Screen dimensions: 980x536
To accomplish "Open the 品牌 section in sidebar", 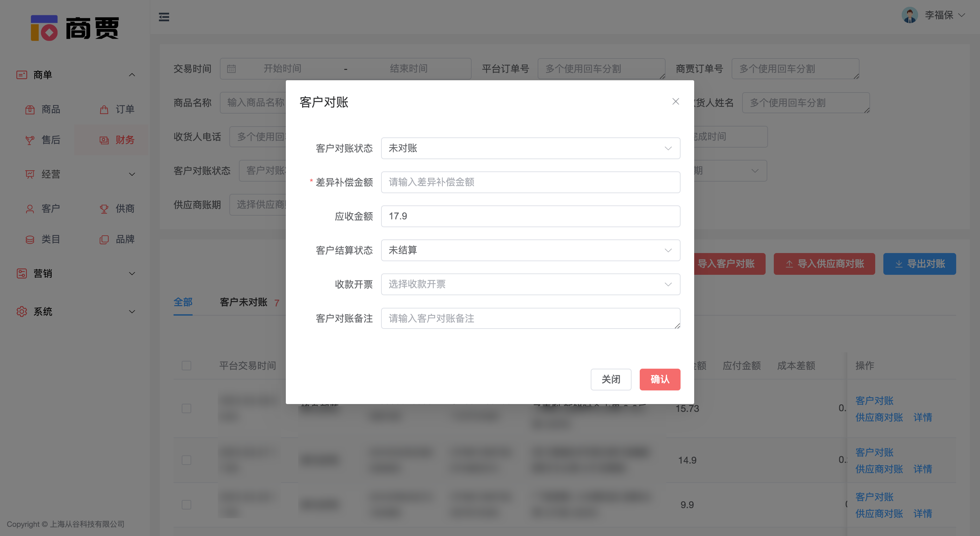I will coord(125,239).
